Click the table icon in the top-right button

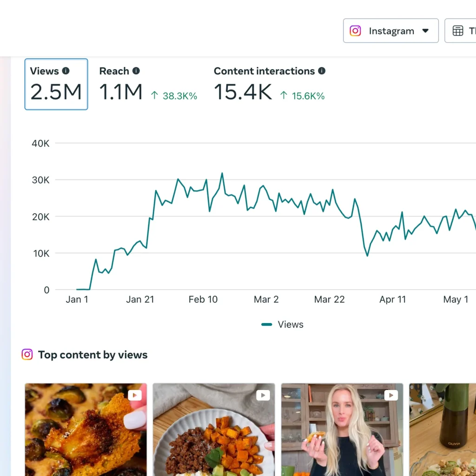point(458,31)
